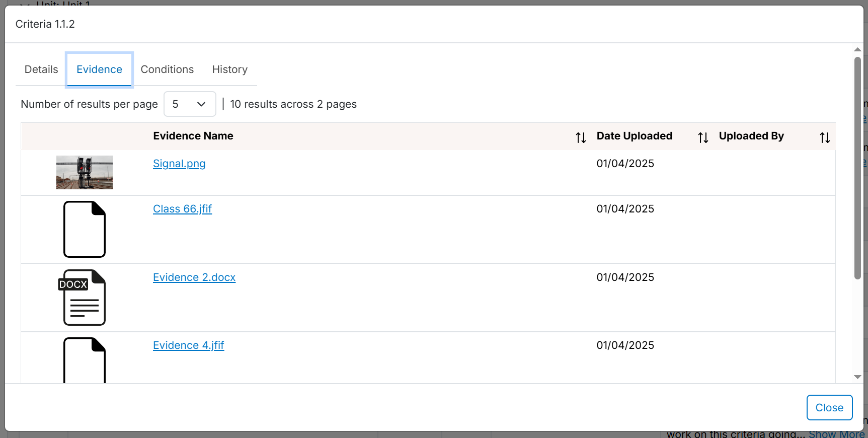Viewport: 868px width, 438px height.
Task: Switch to the Details tab
Action: click(41, 69)
